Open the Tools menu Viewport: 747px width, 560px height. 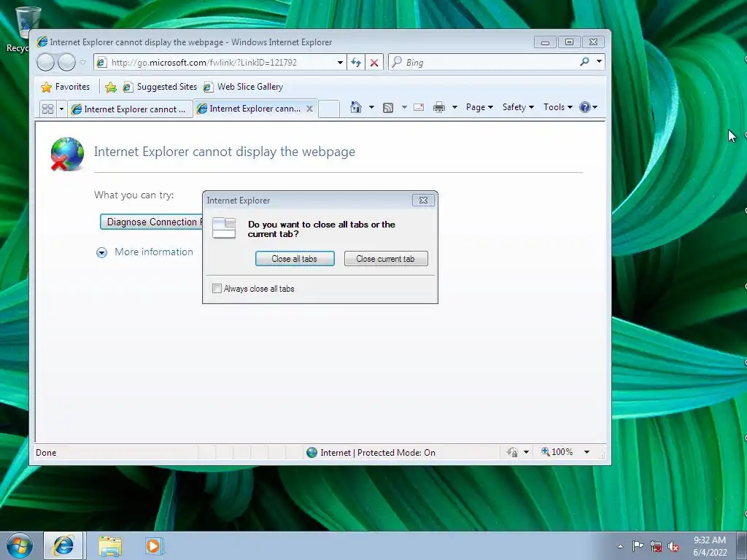(x=558, y=107)
